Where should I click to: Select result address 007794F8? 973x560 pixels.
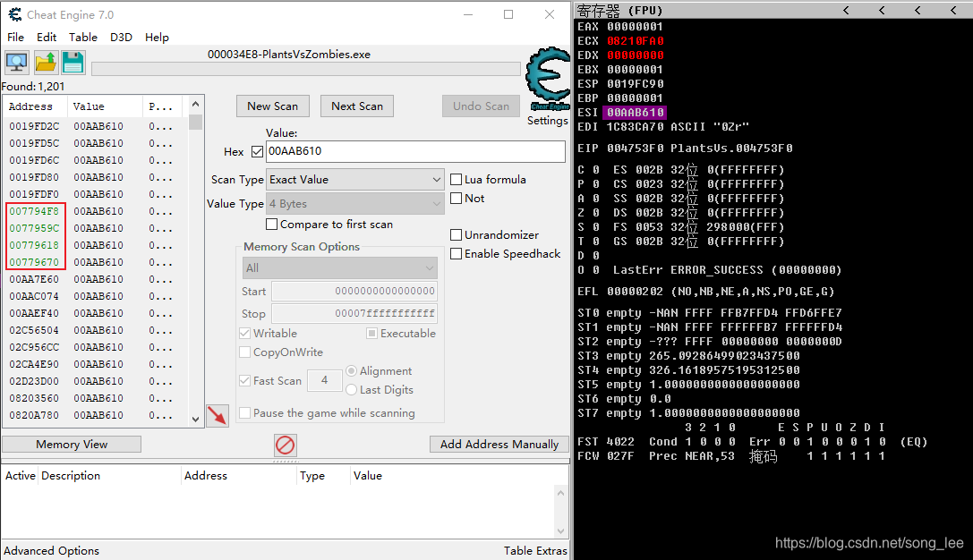[x=34, y=211]
